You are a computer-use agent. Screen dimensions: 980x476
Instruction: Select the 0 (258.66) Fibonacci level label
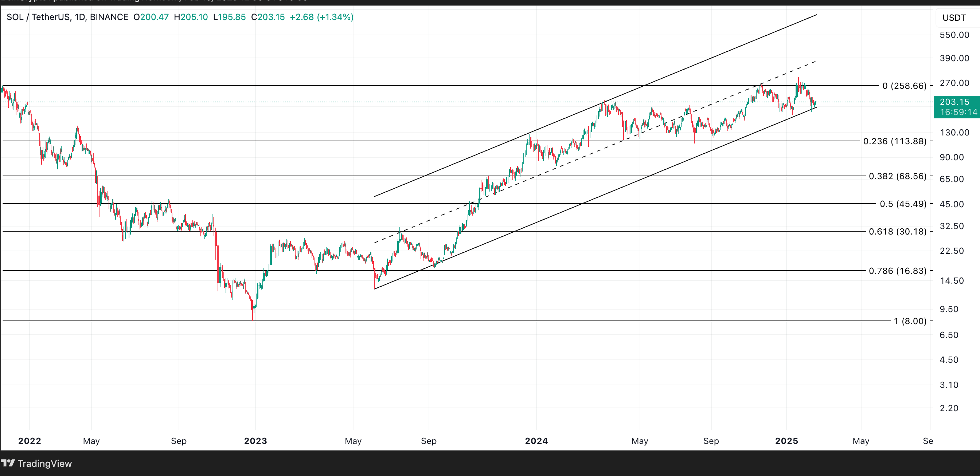904,86
